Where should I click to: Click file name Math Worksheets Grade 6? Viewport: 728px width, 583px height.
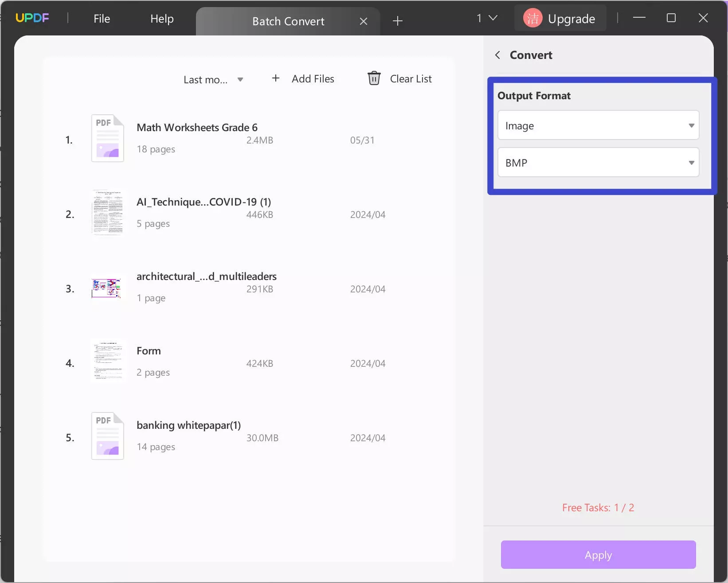(197, 128)
